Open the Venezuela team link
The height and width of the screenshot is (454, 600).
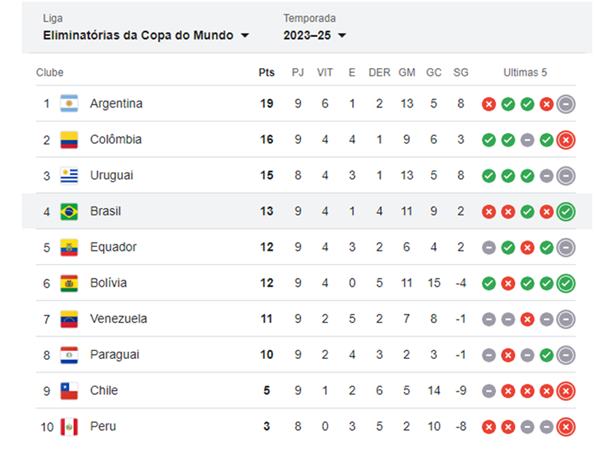118,319
